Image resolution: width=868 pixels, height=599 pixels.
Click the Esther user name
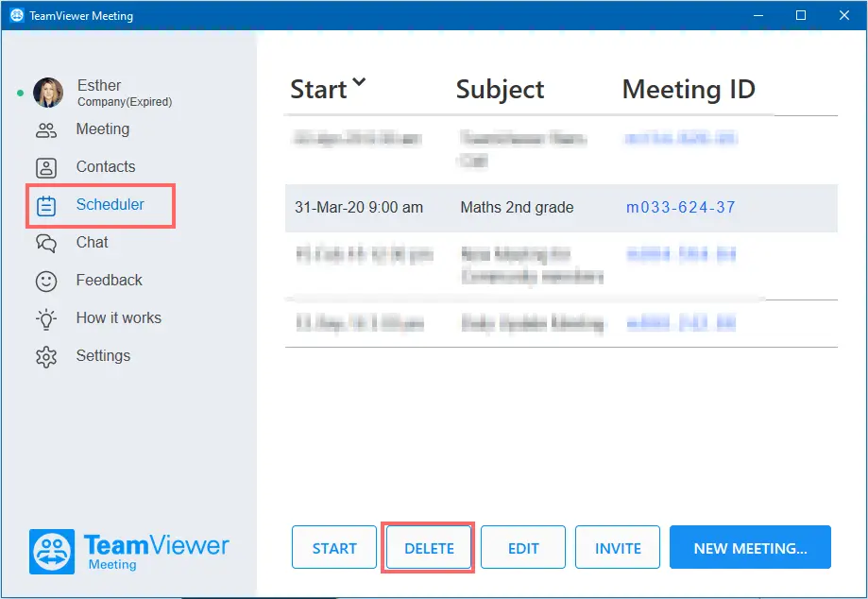[x=99, y=85]
